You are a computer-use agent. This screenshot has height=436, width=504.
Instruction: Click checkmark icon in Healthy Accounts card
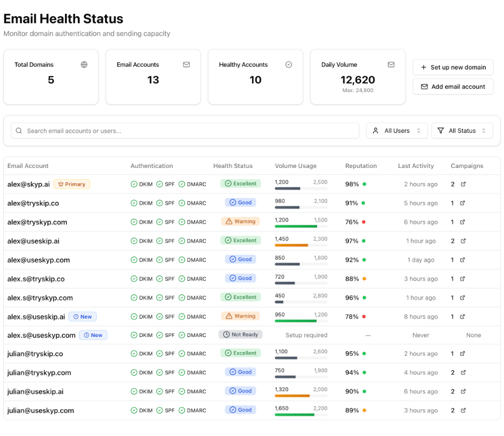[x=289, y=65]
